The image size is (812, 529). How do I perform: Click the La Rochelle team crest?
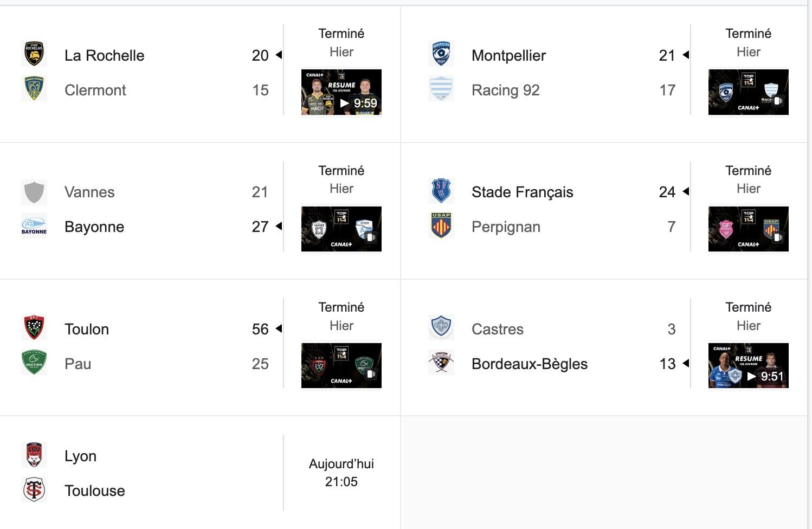pyautogui.click(x=34, y=54)
